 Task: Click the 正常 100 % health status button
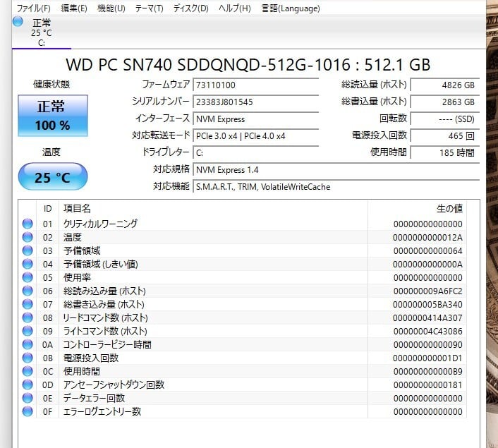tap(53, 116)
